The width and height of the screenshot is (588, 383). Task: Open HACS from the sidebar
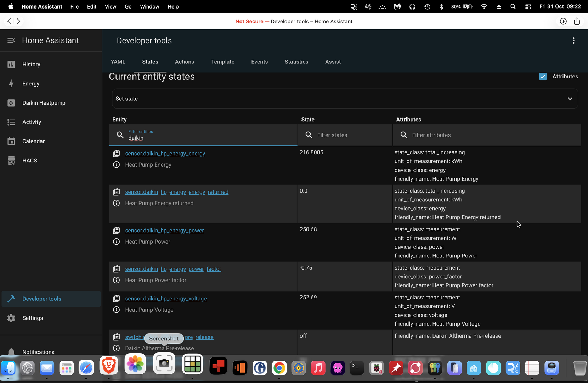(29, 161)
